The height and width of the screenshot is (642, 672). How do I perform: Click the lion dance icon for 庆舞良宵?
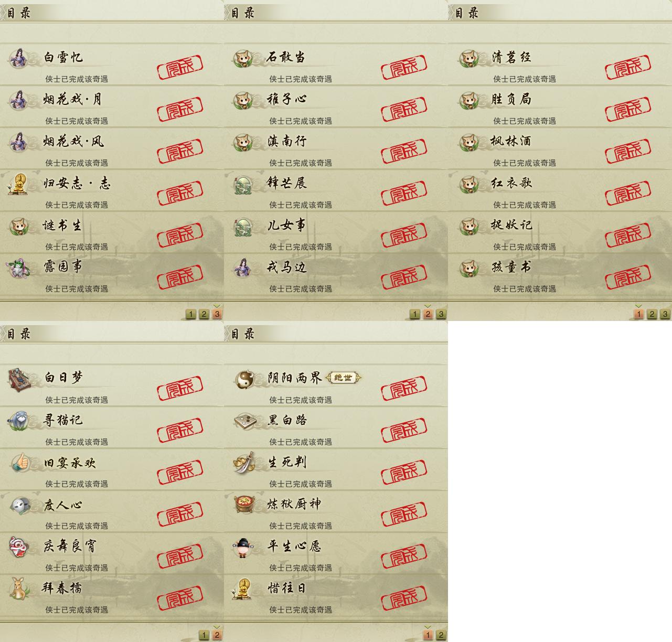[x=20, y=547]
